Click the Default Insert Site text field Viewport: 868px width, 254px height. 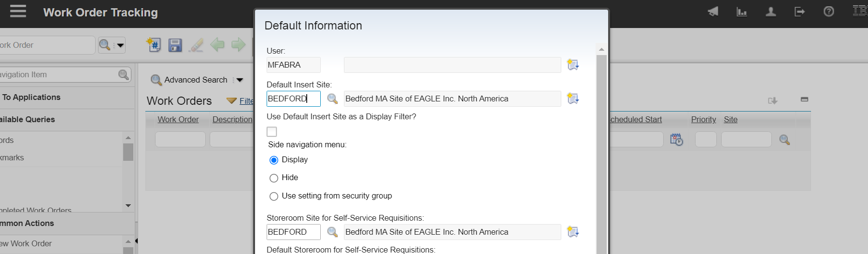293,99
